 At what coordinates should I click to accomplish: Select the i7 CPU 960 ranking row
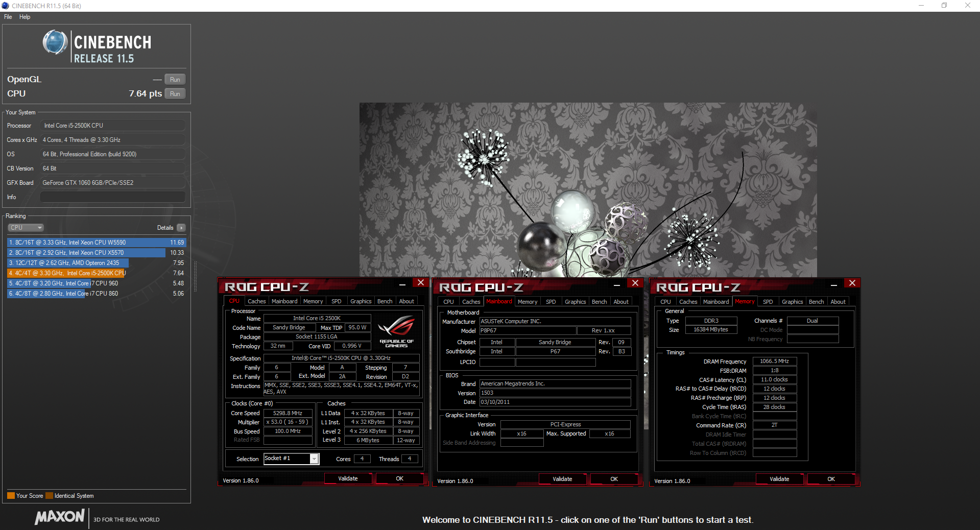pyautogui.click(x=96, y=283)
